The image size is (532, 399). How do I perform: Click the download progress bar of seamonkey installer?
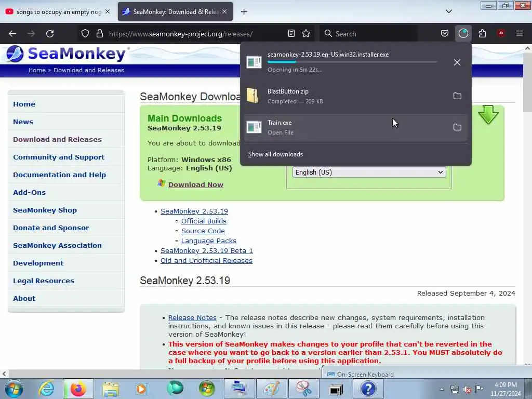[352, 62]
